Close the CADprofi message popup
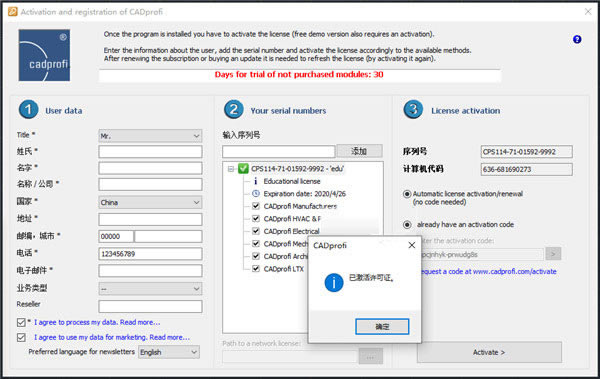This screenshot has width=600, height=379. (412, 245)
